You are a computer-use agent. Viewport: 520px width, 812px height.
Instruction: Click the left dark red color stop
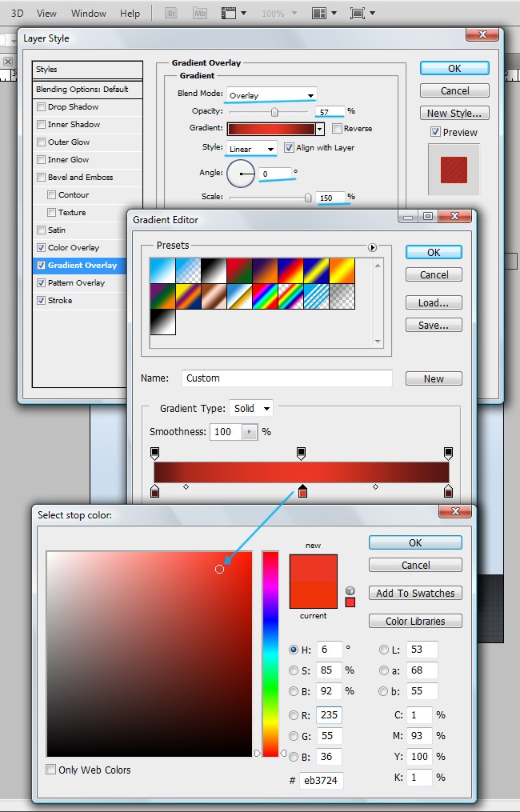(154, 490)
